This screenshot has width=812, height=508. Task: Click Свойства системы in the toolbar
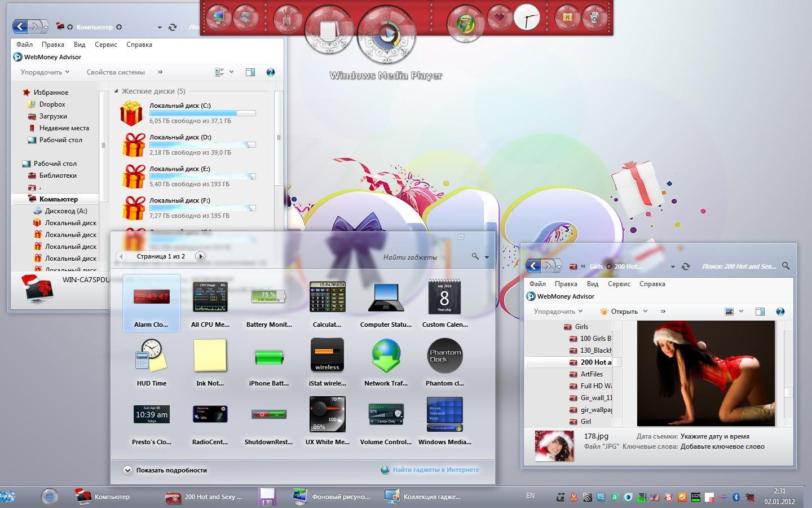(x=116, y=72)
